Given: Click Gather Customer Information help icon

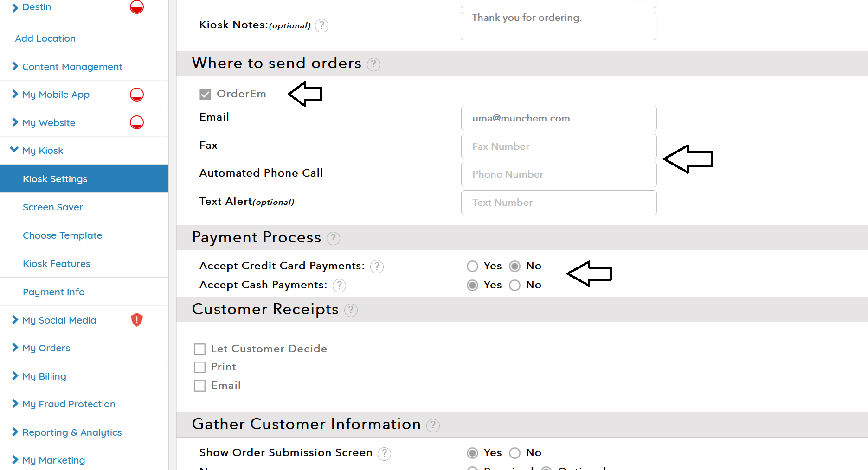Looking at the screenshot, I should tap(433, 425).
